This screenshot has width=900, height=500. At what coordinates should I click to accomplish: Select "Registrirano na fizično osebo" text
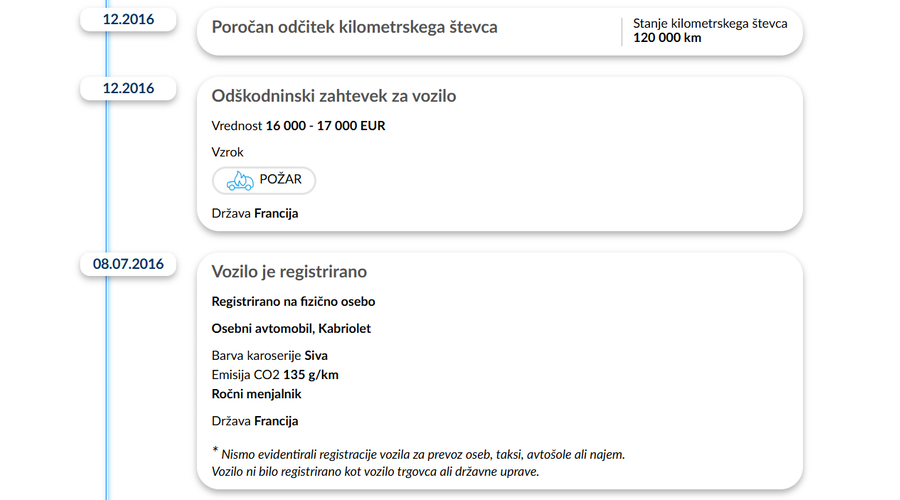click(x=293, y=301)
